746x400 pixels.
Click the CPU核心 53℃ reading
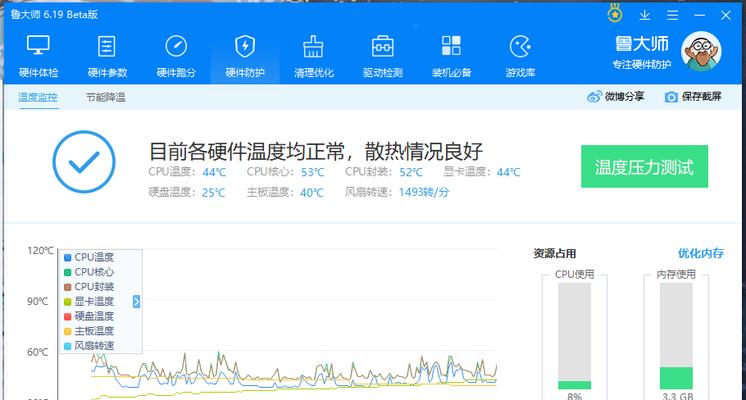tap(285, 172)
